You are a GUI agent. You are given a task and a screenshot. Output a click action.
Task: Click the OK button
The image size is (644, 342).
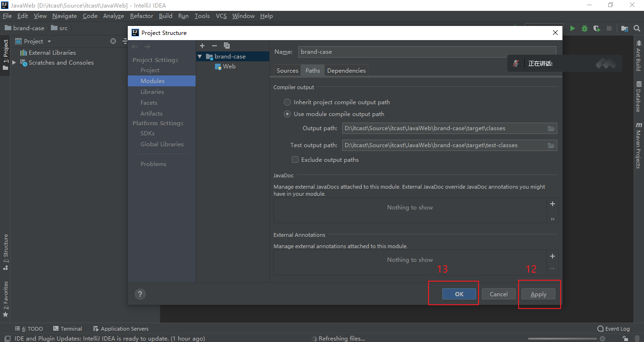pos(459,294)
